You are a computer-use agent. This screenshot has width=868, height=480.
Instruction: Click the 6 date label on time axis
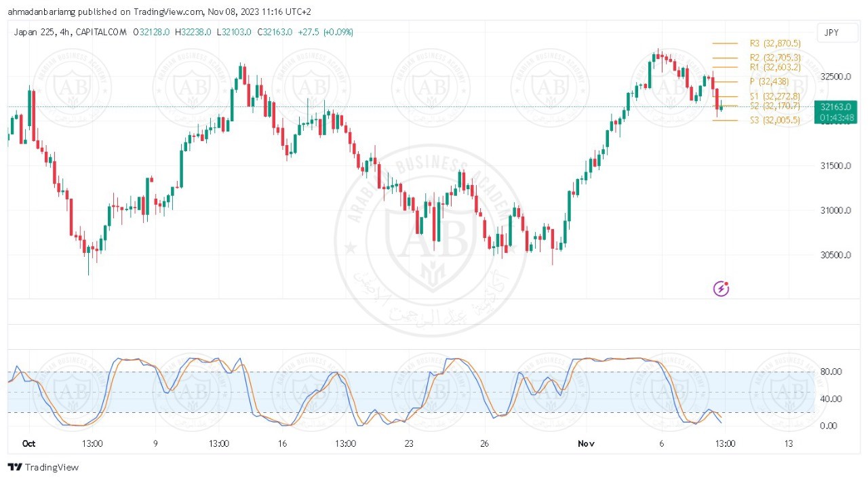(x=662, y=443)
